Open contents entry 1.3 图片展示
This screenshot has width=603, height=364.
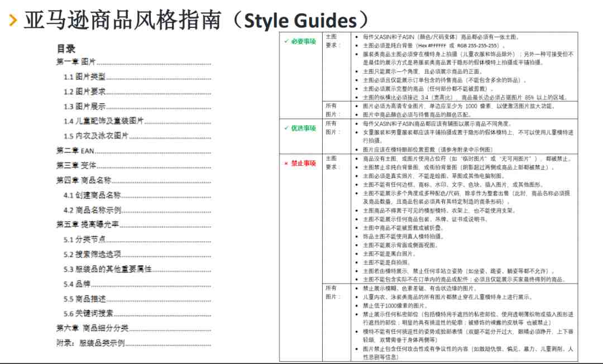(137, 106)
